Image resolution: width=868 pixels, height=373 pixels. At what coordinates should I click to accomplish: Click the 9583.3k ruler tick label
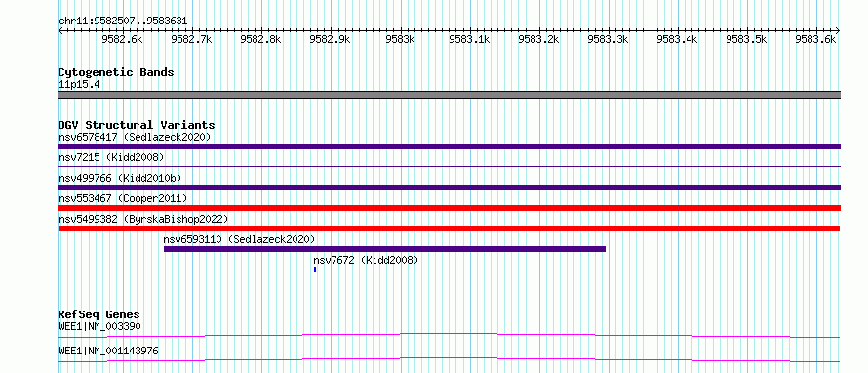tap(609, 39)
